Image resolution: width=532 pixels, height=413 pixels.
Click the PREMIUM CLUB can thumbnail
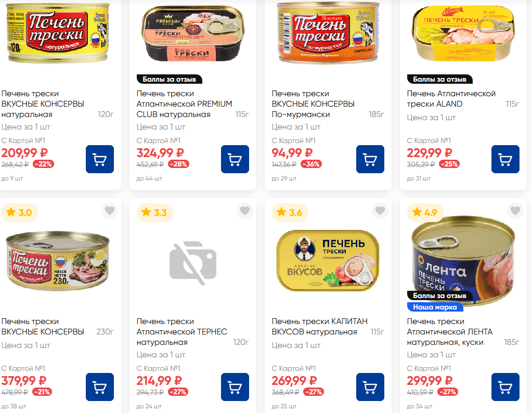(193, 35)
